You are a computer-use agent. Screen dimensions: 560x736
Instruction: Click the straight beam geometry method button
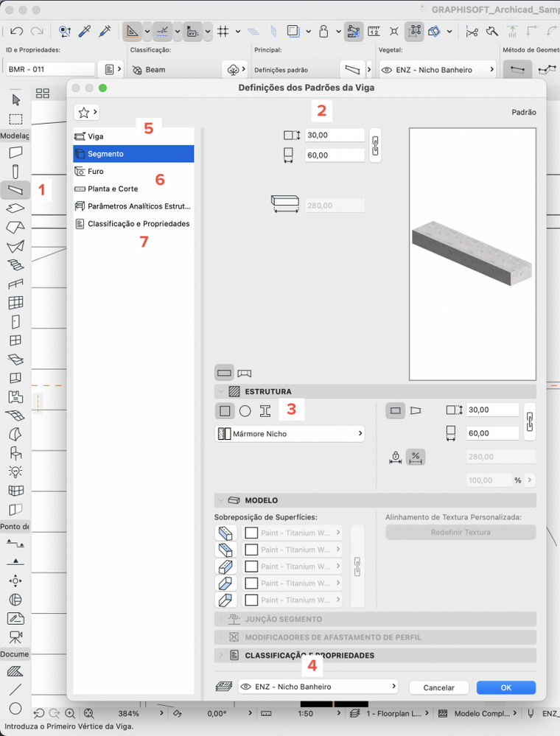tap(518, 70)
